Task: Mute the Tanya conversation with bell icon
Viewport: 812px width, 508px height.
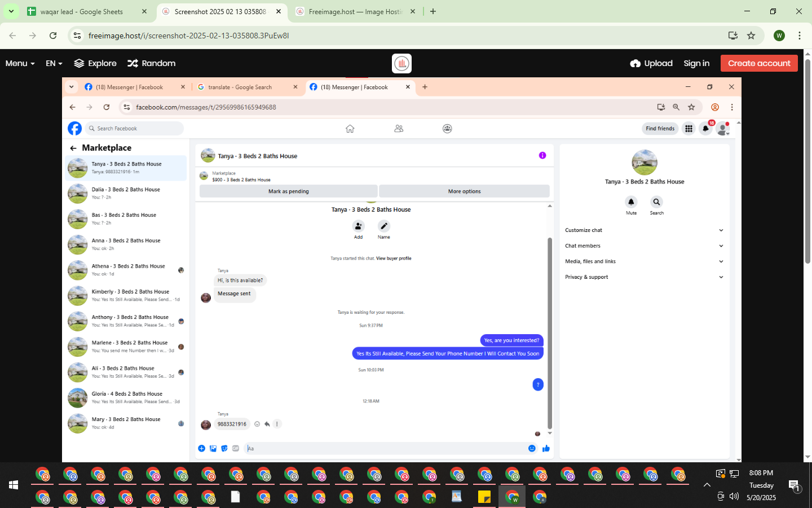Action: point(631,202)
